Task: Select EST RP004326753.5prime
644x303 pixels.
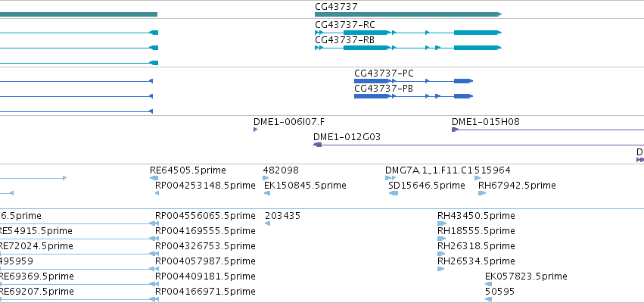Action: 205,246
